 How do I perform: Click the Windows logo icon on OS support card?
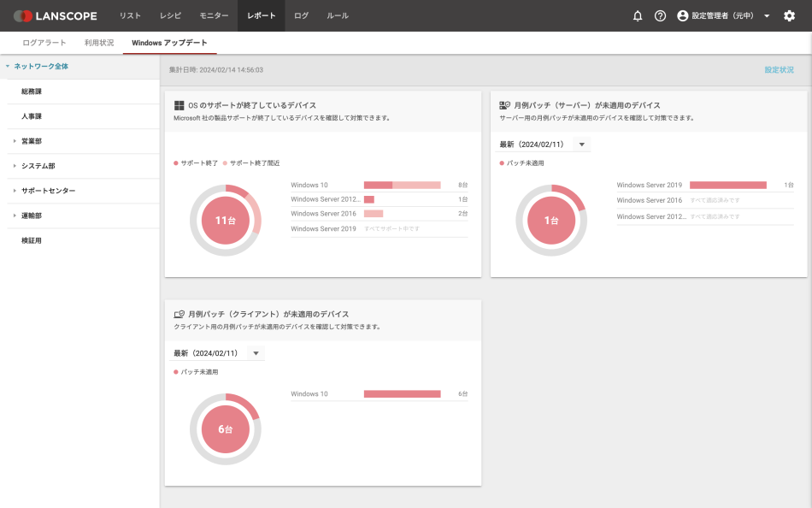179,105
